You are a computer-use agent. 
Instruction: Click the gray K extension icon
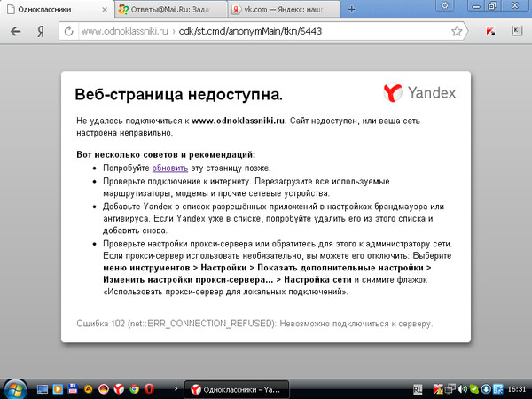(517, 31)
